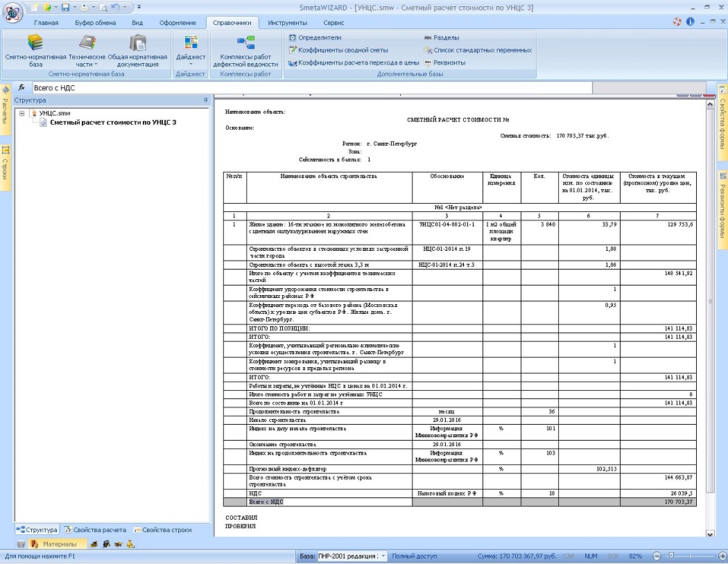
Task: Open Определители reference
Action: coord(315,37)
